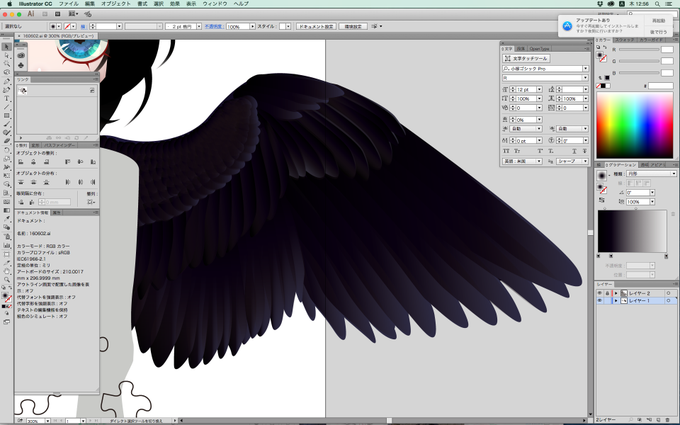Click reverse gradient icon in Gradient panel
This screenshot has width=680, height=425.
(601, 200)
